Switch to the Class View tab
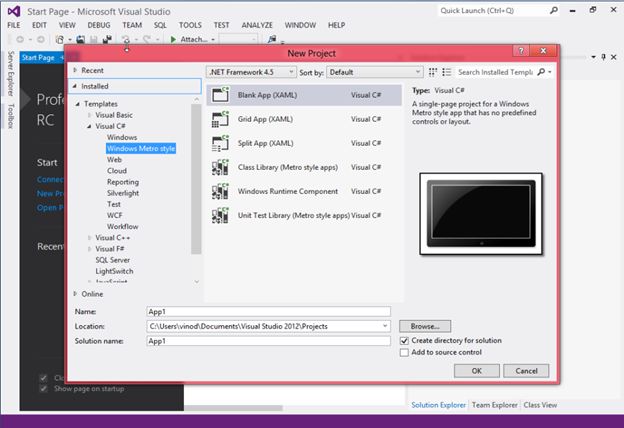Image resolution: width=624 pixels, height=428 pixels. [540, 405]
